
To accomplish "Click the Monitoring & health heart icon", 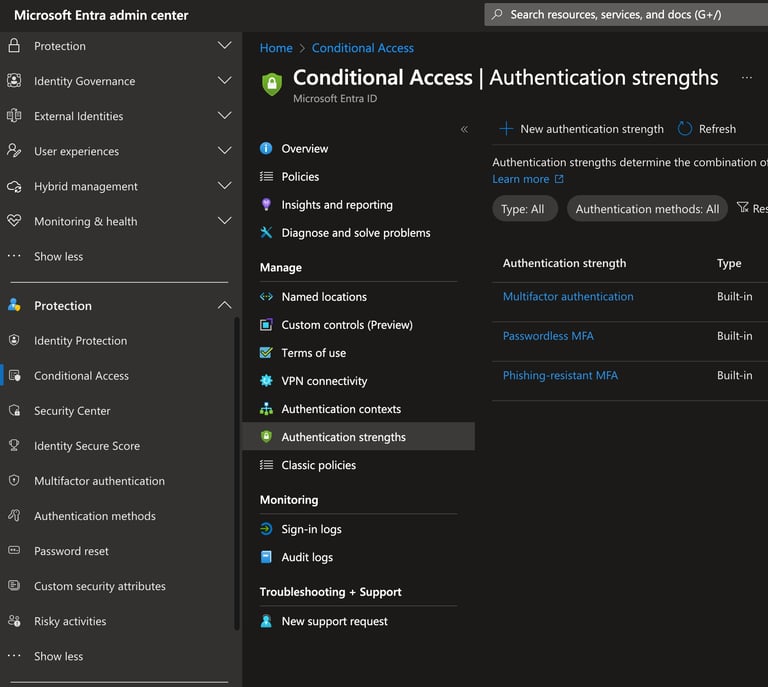I will coord(14,221).
